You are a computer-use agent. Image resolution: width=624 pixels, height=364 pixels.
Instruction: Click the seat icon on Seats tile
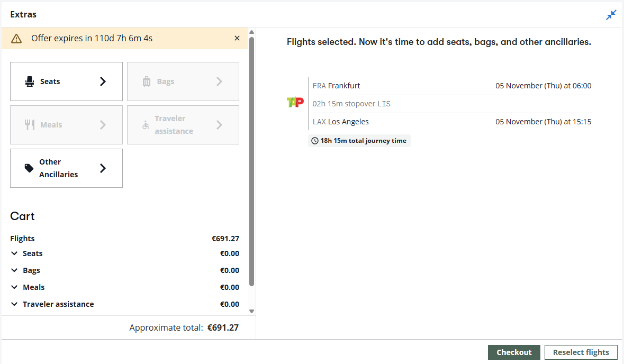tap(30, 81)
